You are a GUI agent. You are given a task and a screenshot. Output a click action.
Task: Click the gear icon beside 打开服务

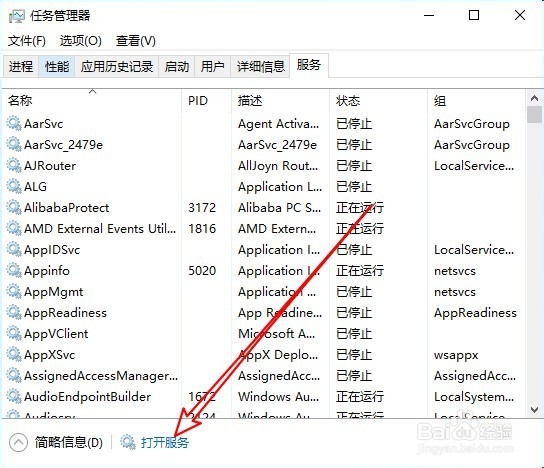tap(128, 442)
